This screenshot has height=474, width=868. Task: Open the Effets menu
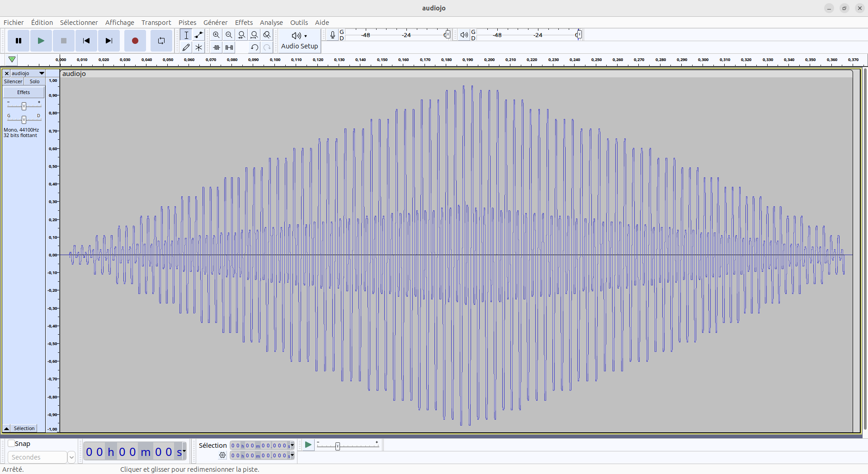tap(244, 23)
